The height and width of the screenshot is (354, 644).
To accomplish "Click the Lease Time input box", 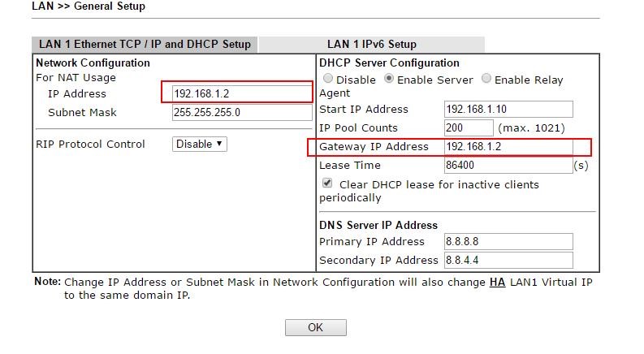I will coord(508,166).
